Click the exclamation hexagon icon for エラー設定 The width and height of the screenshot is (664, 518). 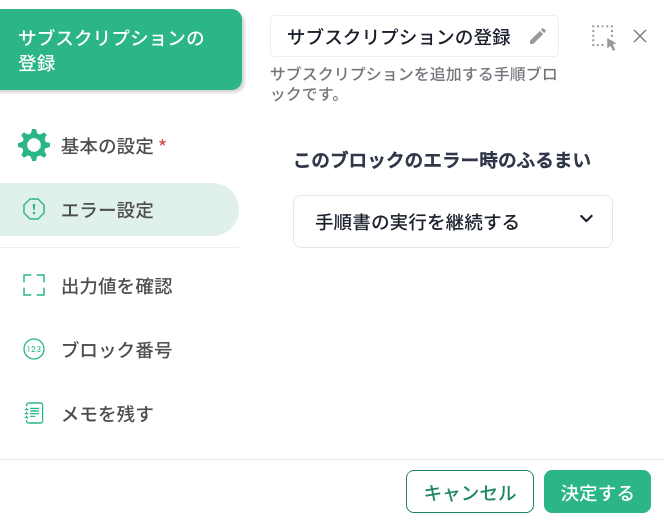[34, 209]
